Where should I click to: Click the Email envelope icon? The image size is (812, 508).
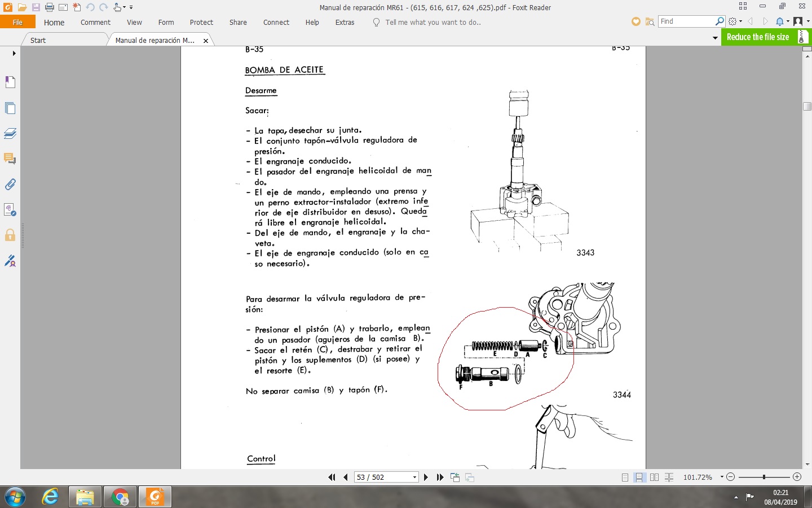coord(63,7)
